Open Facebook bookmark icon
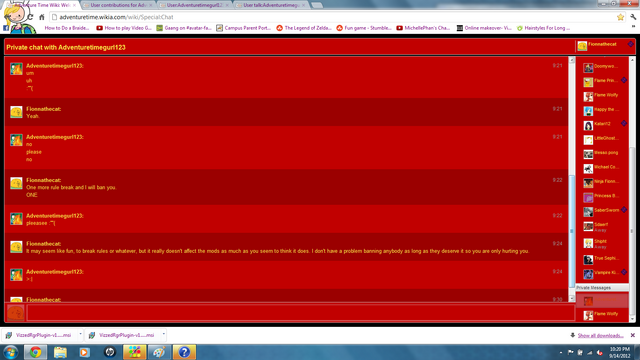The height and width of the screenshot is (360, 640). tap(6, 28)
